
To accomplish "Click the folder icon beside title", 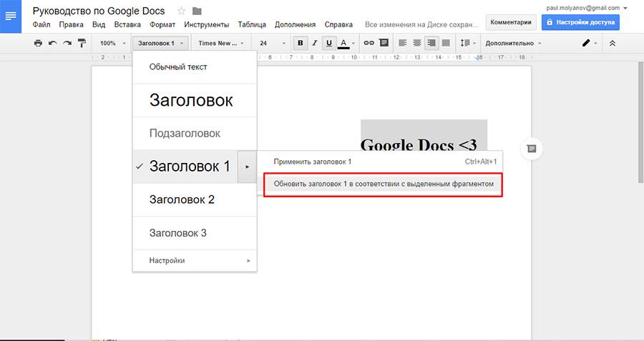I will tap(197, 11).
